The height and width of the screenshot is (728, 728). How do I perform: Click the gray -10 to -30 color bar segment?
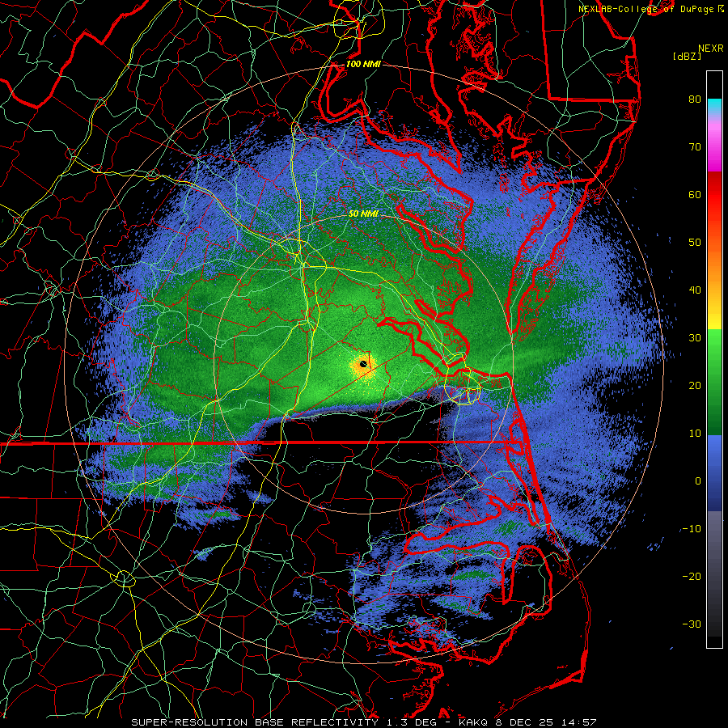pyautogui.click(x=714, y=574)
